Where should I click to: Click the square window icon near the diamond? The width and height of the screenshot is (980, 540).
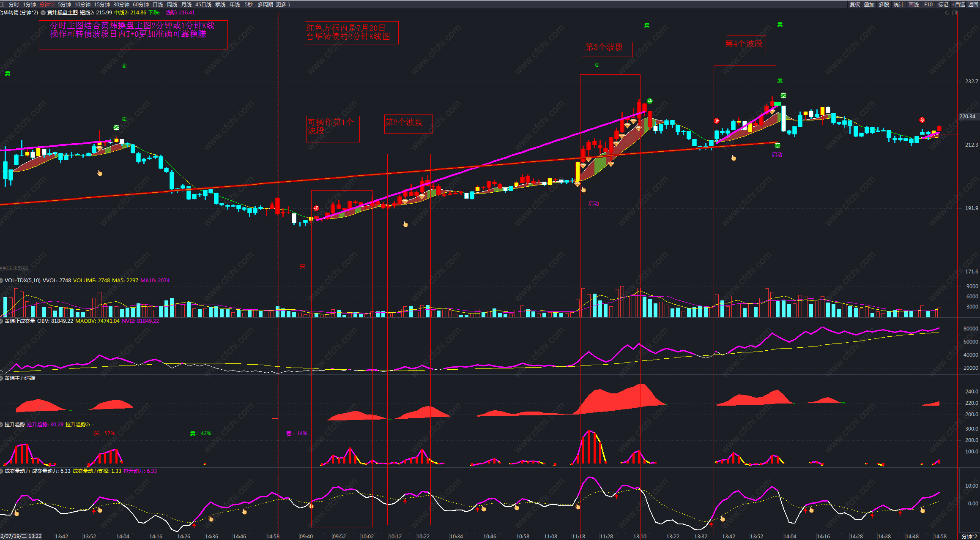954,13
